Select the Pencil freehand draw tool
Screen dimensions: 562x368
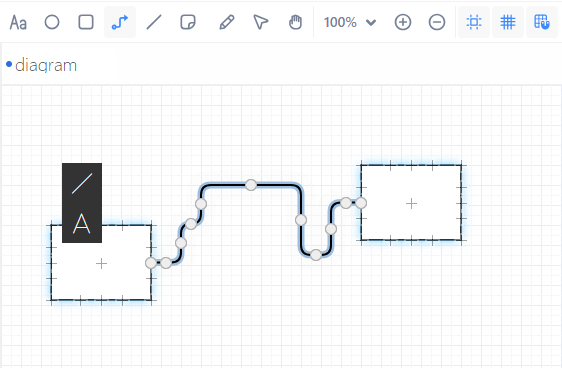pos(227,22)
